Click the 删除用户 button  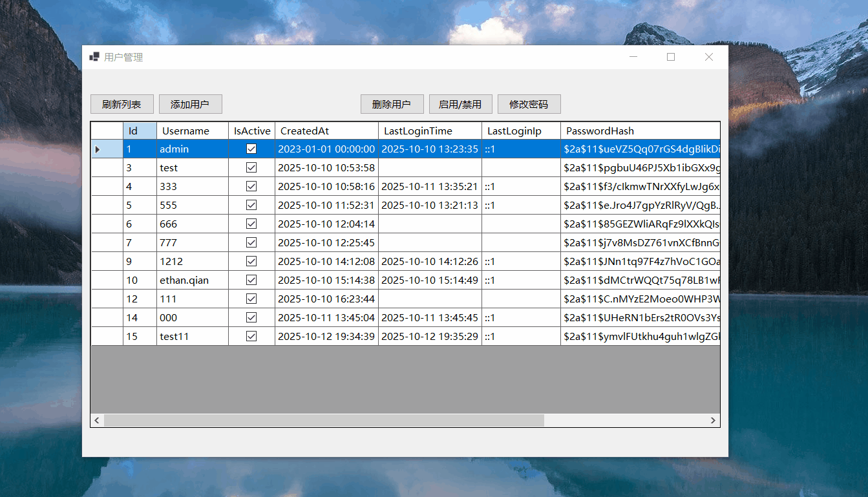pyautogui.click(x=392, y=104)
